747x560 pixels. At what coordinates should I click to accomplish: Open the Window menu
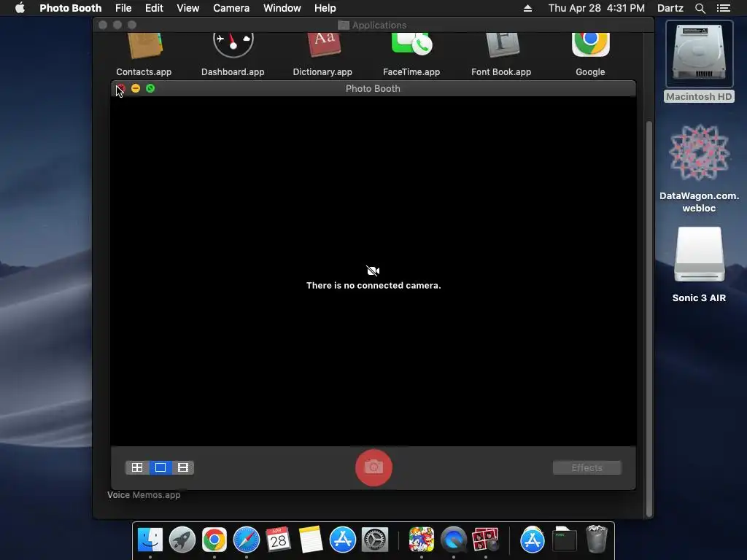pos(282,8)
